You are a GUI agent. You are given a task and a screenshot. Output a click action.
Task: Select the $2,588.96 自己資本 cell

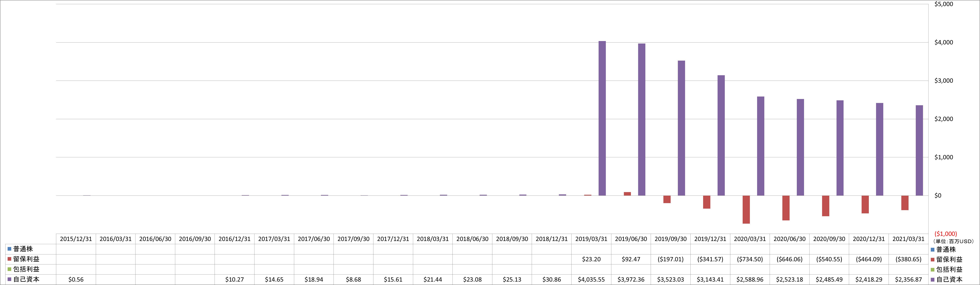(750, 280)
